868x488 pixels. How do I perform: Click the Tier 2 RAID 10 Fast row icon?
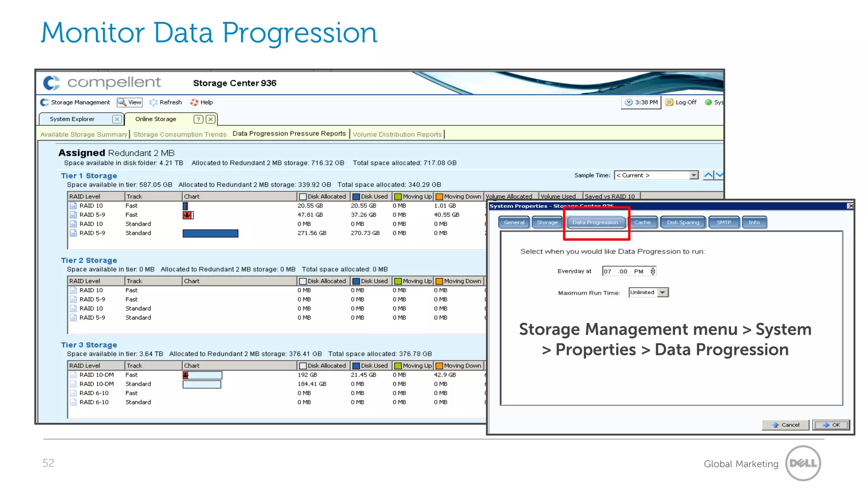coord(73,290)
